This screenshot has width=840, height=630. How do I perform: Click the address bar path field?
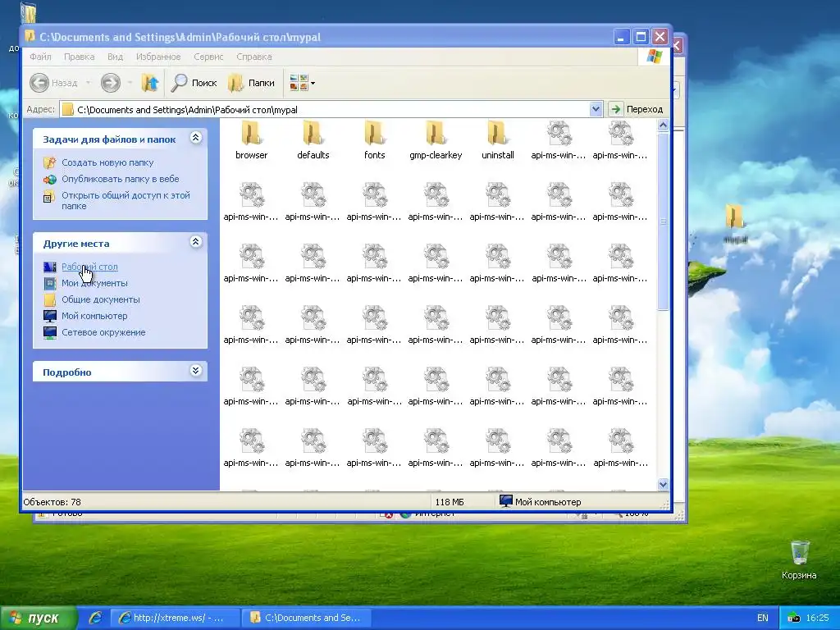coord(325,110)
